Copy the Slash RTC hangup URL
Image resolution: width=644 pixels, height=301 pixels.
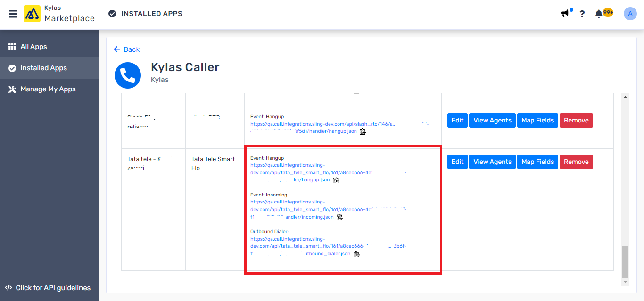pyautogui.click(x=363, y=131)
